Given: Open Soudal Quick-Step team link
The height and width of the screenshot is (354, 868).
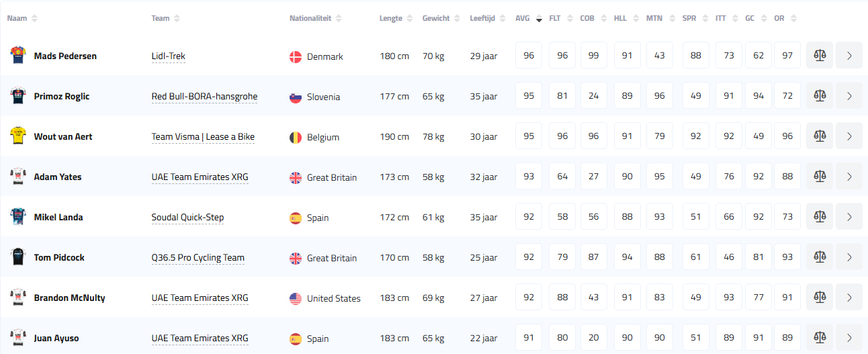Looking at the screenshot, I should (187, 218).
